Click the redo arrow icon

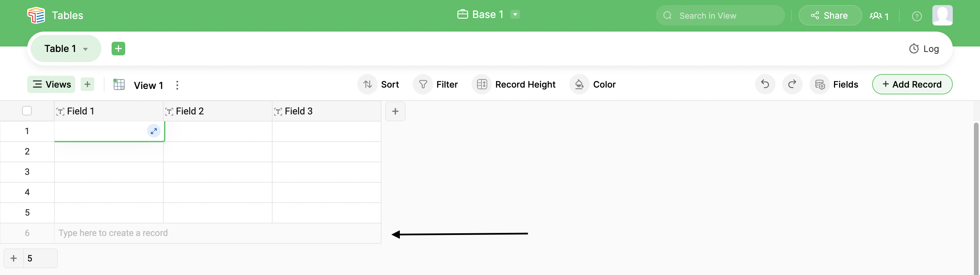792,84
